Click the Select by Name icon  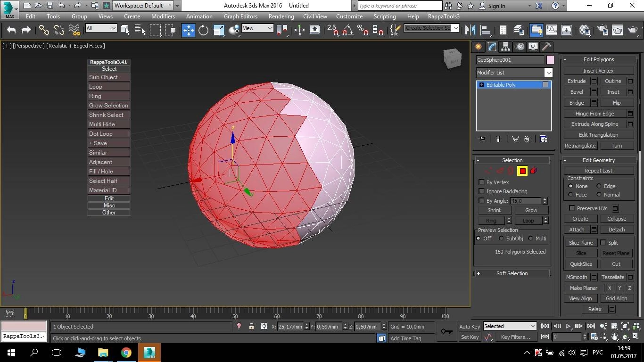point(140,30)
